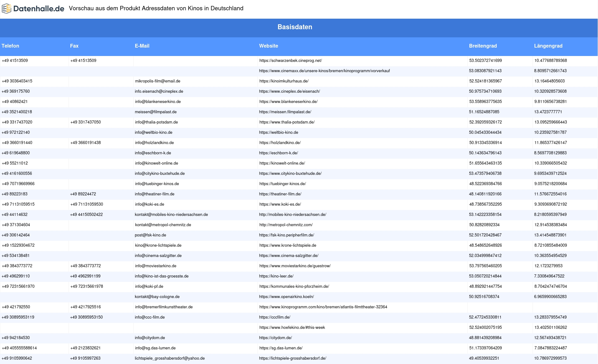
Task: Select email meissen@filmpalast.de
Action: coord(156,112)
